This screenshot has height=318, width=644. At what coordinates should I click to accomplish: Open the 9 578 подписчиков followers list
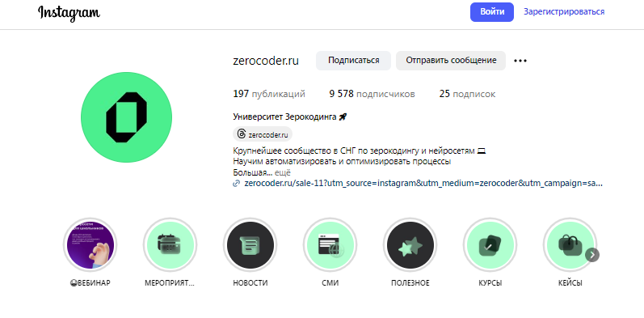(x=372, y=94)
